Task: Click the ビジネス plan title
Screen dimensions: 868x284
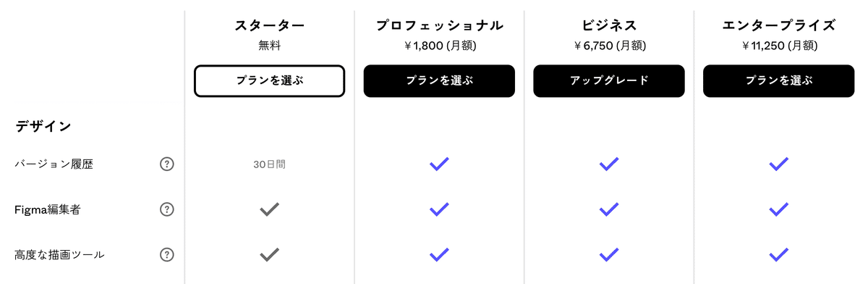Action: [609, 25]
